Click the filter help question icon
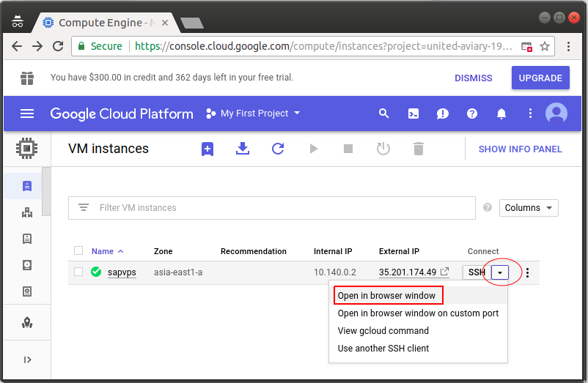This screenshot has width=588, height=383. (x=488, y=207)
